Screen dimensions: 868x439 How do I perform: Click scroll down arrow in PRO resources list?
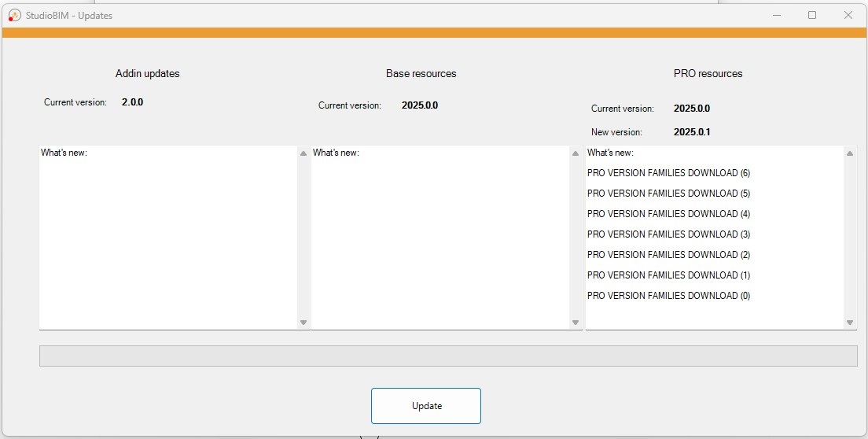pos(850,323)
